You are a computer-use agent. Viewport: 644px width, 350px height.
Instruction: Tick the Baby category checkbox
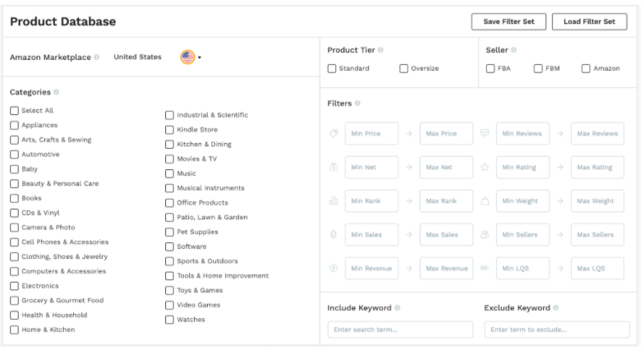tap(15, 169)
